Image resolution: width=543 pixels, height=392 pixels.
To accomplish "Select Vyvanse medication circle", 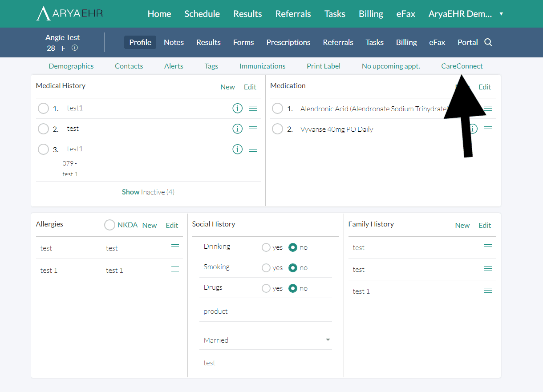I will point(277,129).
